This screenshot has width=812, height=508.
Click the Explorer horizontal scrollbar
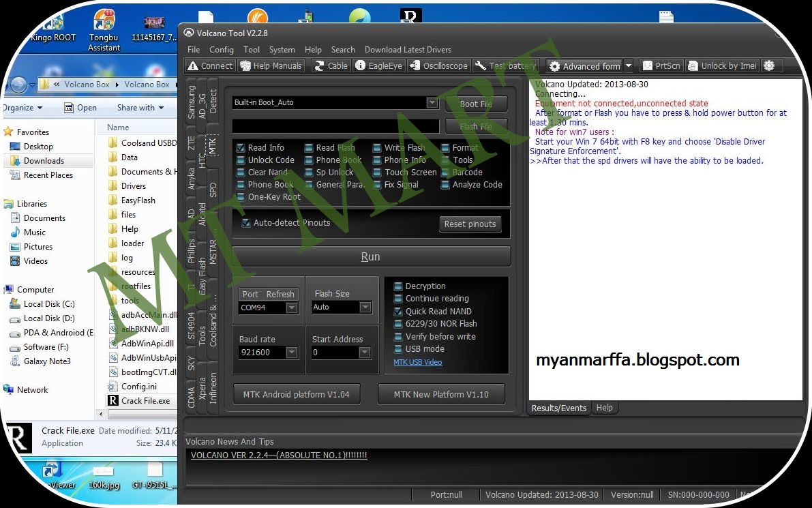(x=141, y=414)
